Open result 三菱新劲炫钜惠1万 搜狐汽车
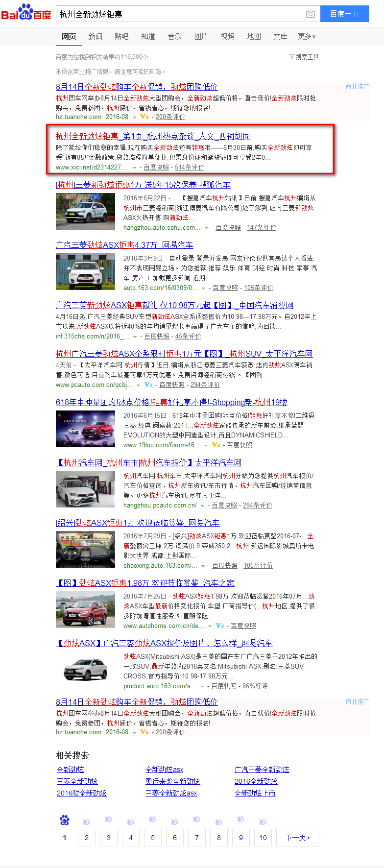Image resolution: width=384 pixels, height=868 pixels. point(143,185)
